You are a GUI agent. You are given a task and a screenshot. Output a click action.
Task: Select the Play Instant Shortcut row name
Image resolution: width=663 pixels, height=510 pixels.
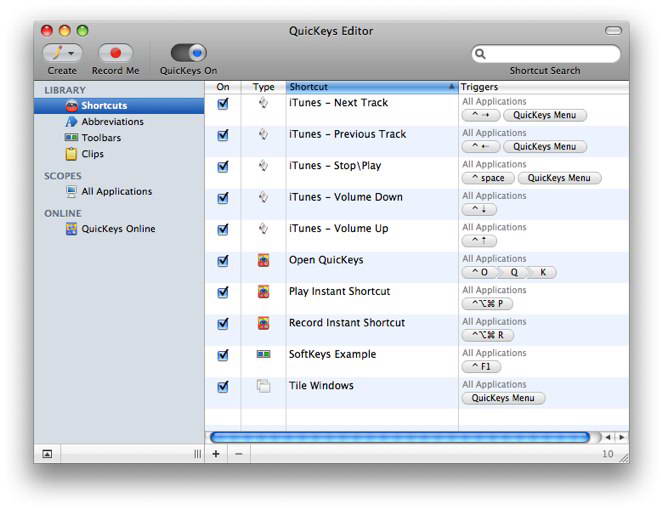click(x=340, y=291)
